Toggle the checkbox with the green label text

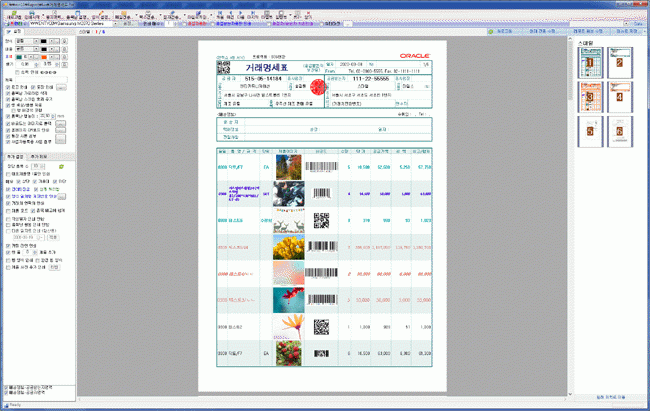pos(36,190)
